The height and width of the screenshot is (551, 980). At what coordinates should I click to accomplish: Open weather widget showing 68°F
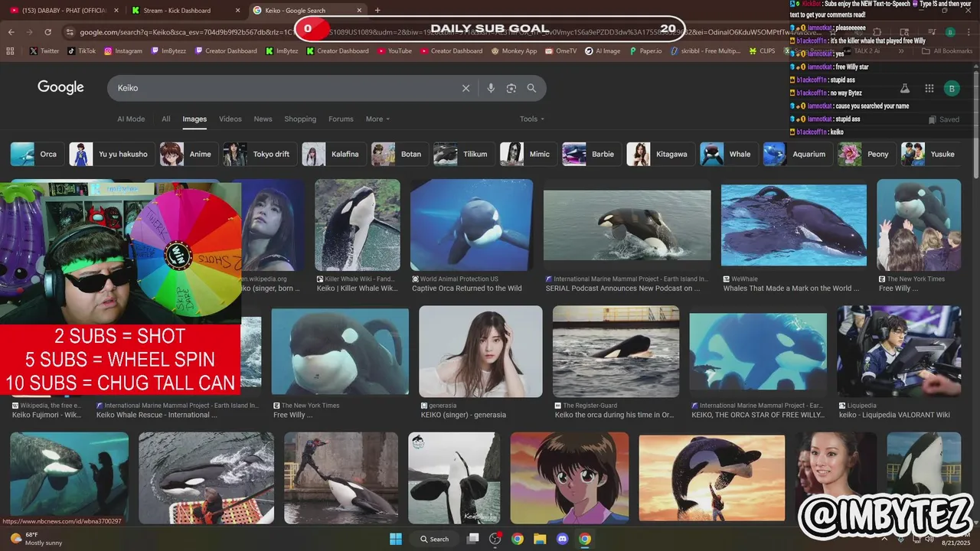[x=37, y=539]
